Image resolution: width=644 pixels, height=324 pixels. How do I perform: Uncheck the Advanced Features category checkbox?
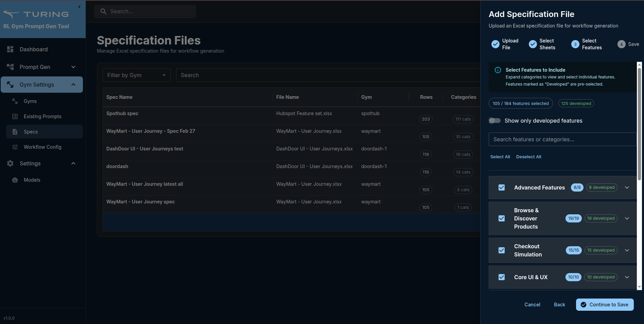(502, 187)
